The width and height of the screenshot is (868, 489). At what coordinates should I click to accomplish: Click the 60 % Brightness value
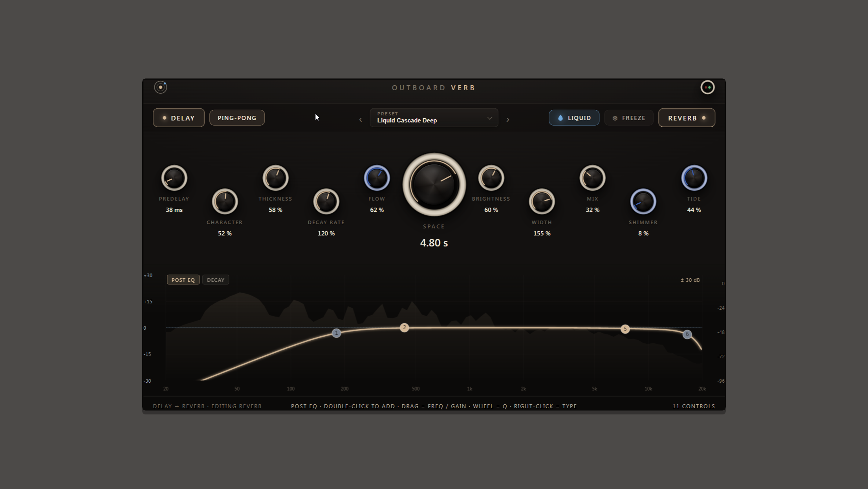click(491, 210)
